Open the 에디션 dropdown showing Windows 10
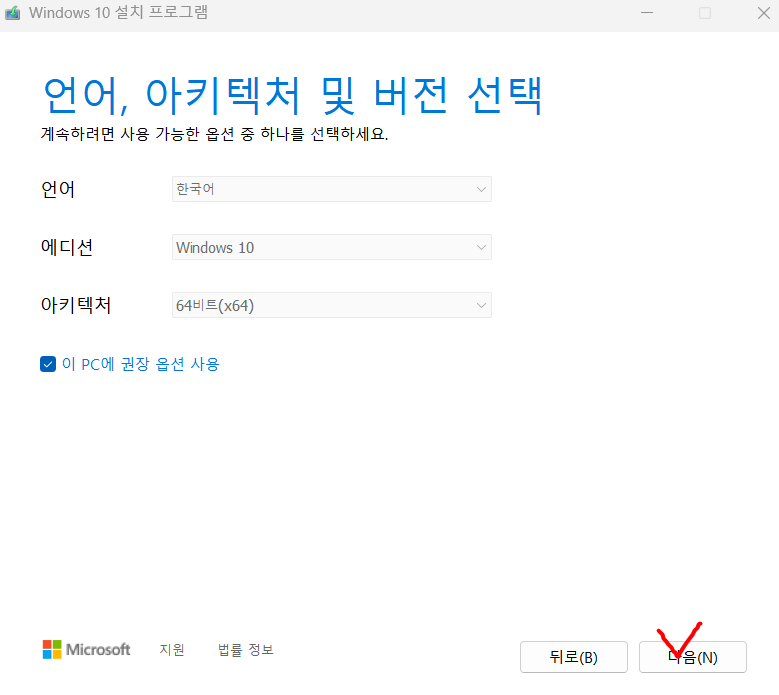This screenshot has height=695, width=779. point(331,247)
